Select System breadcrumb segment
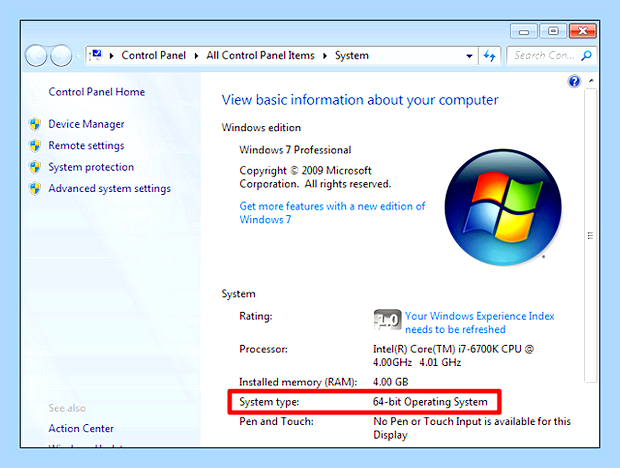620x468 pixels. tap(352, 56)
